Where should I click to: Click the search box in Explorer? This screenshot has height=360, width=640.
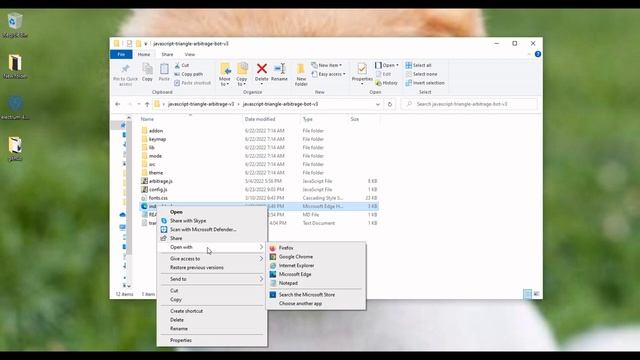pyautogui.click(x=469, y=104)
